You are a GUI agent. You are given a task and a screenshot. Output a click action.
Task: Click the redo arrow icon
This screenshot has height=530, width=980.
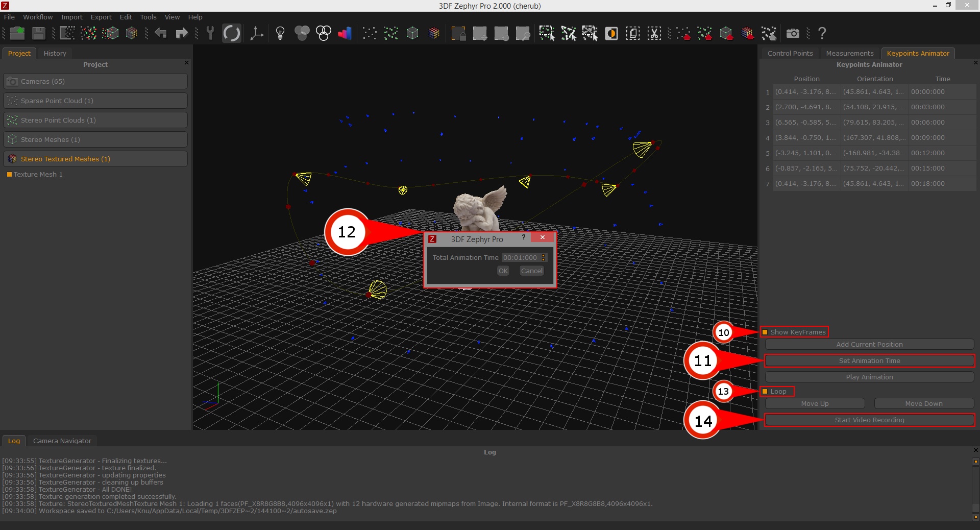[x=182, y=34]
